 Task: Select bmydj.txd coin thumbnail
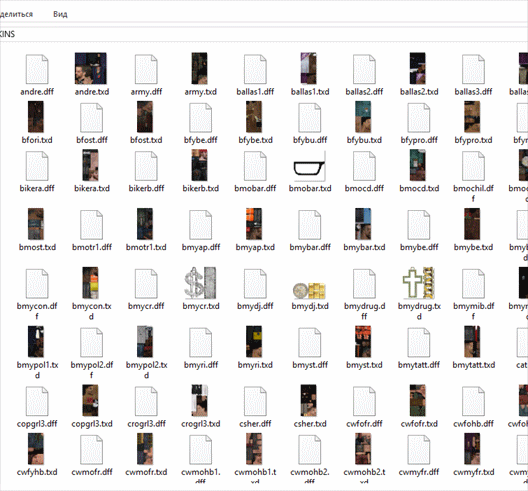pos(309,291)
